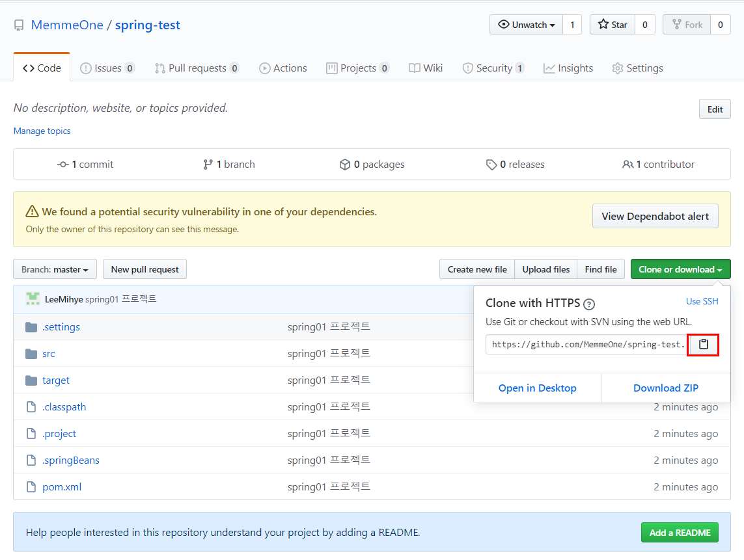
Task: Click the package cube icon
Action: (x=345, y=165)
